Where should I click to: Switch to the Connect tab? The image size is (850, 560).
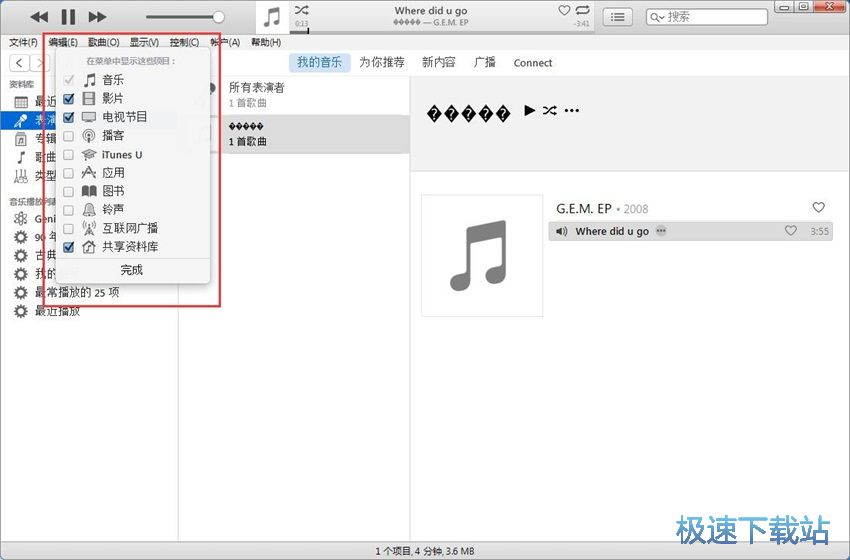533,63
